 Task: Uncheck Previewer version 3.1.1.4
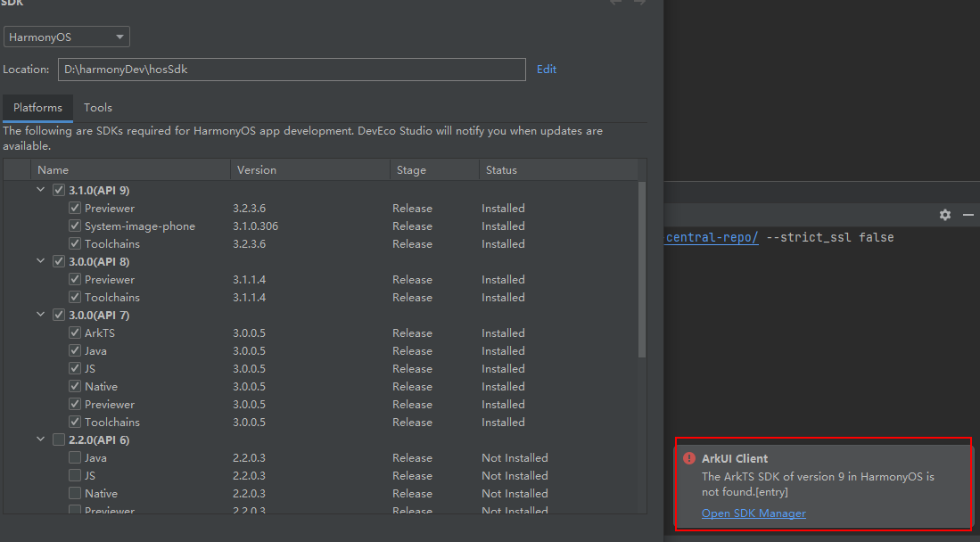(75, 279)
